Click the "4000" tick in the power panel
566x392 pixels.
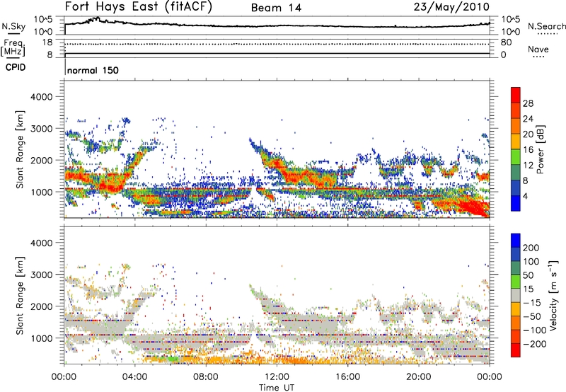click(42, 97)
